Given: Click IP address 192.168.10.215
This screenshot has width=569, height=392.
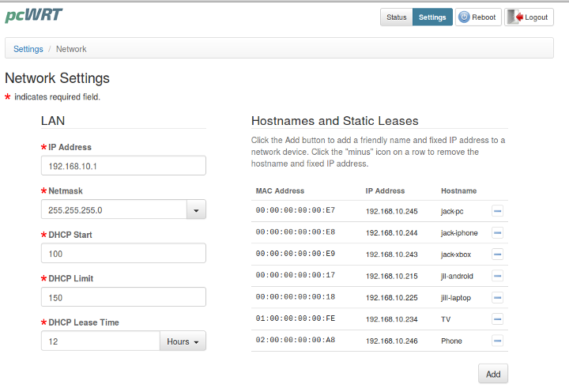Looking at the screenshot, I should 391,276.
